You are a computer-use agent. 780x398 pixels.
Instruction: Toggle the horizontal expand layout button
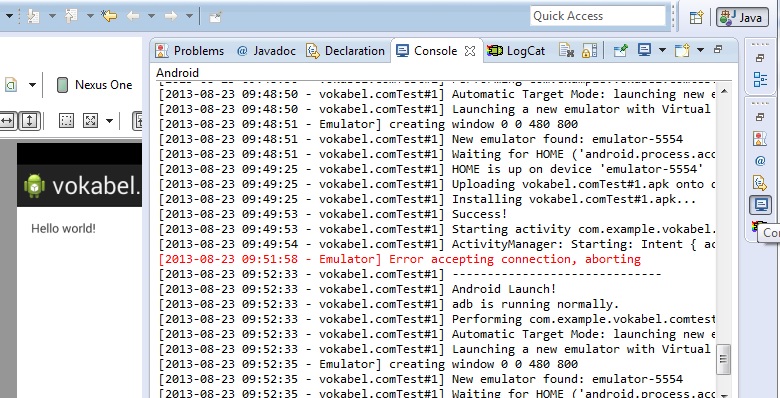[x=7, y=120]
